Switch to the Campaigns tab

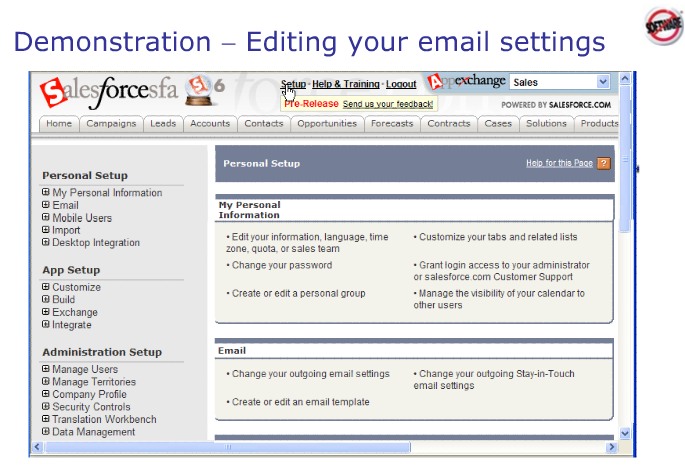111,124
